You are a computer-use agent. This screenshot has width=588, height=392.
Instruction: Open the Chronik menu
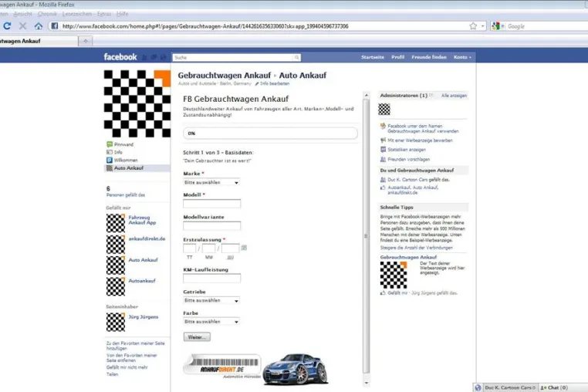point(47,14)
